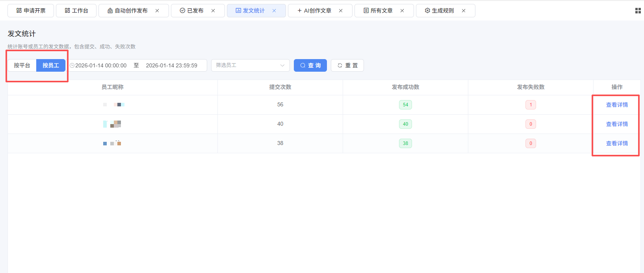
Task: Click the end date 2026-01-14 23:59:59 field
Action: point(172,65)
